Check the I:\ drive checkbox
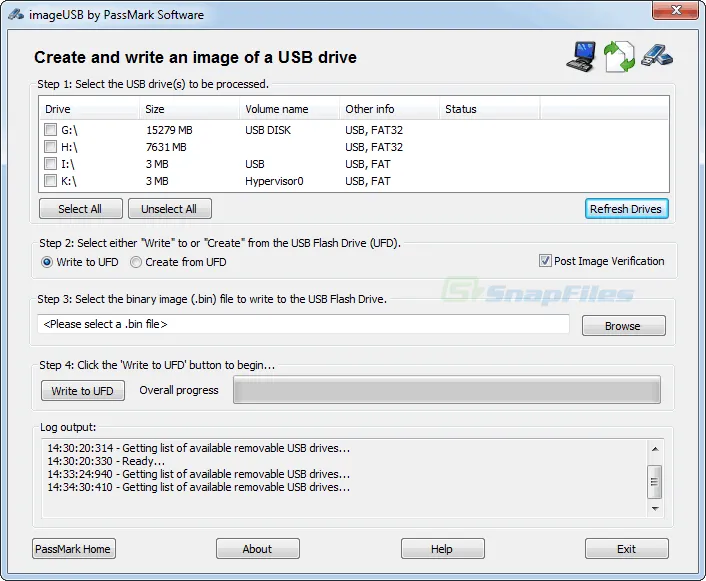This screenshot has width=706, height=581. pyautogui.click(x=50, y=163)
